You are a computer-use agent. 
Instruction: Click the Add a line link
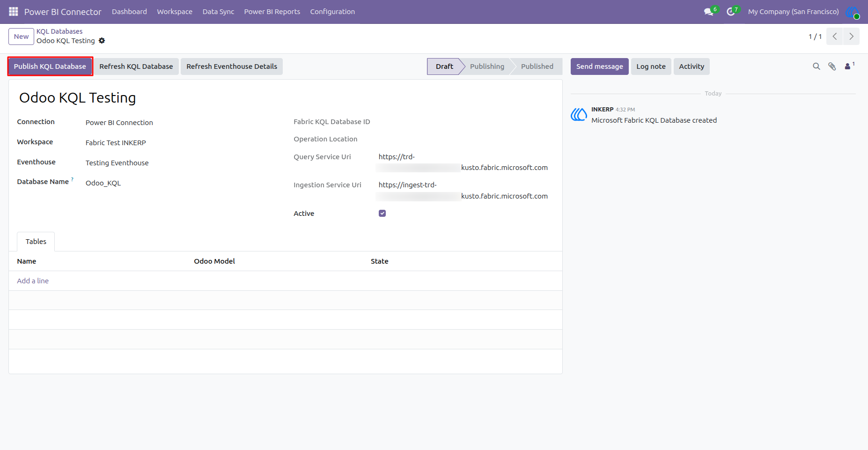pyautogui.click(x=33, y=281)
